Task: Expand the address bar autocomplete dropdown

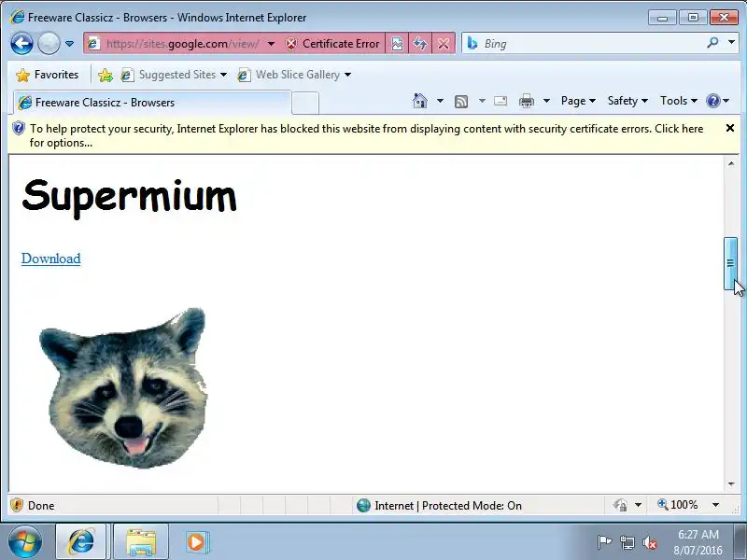Action: pos(271,44)
